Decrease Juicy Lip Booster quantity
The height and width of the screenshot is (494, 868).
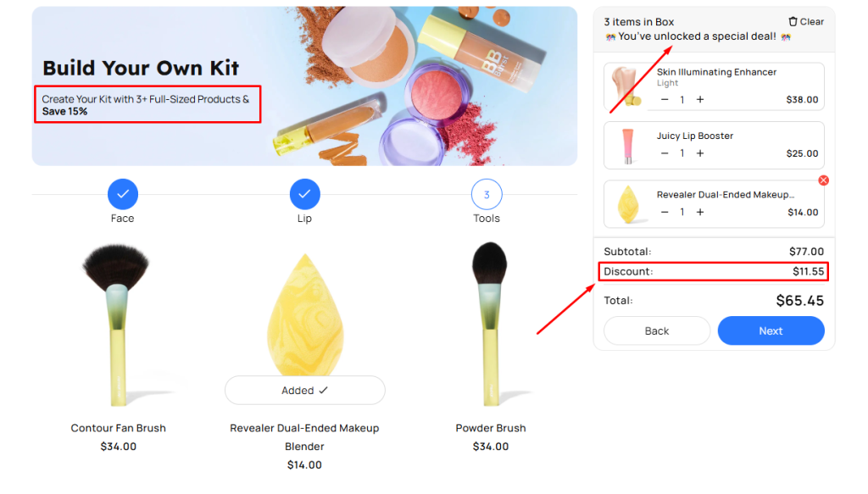[665, 153]
